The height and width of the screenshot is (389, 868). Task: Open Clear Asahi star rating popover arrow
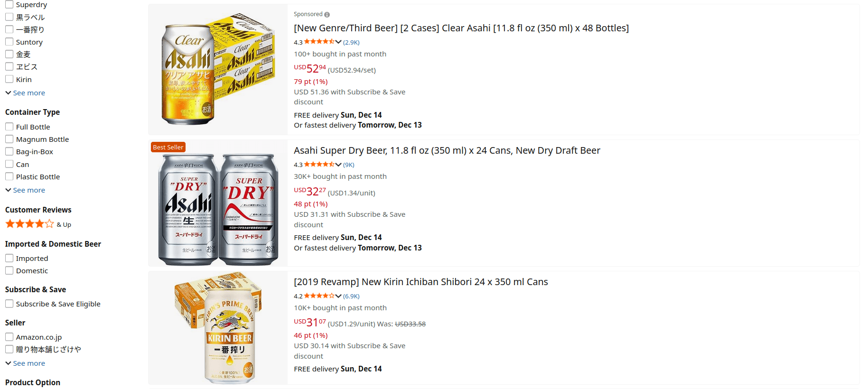coord(338,42)
